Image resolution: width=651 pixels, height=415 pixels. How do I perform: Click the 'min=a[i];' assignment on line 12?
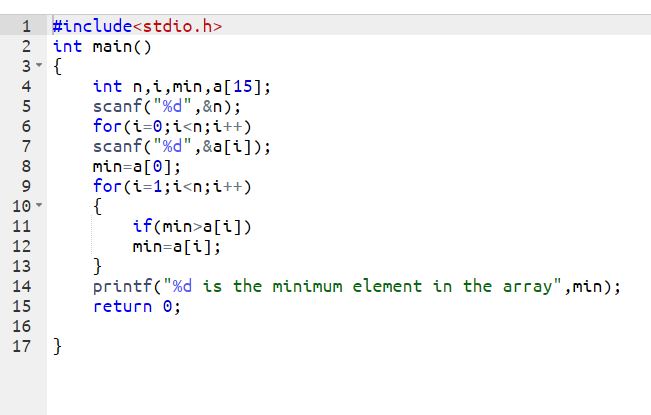coord(177,246)
